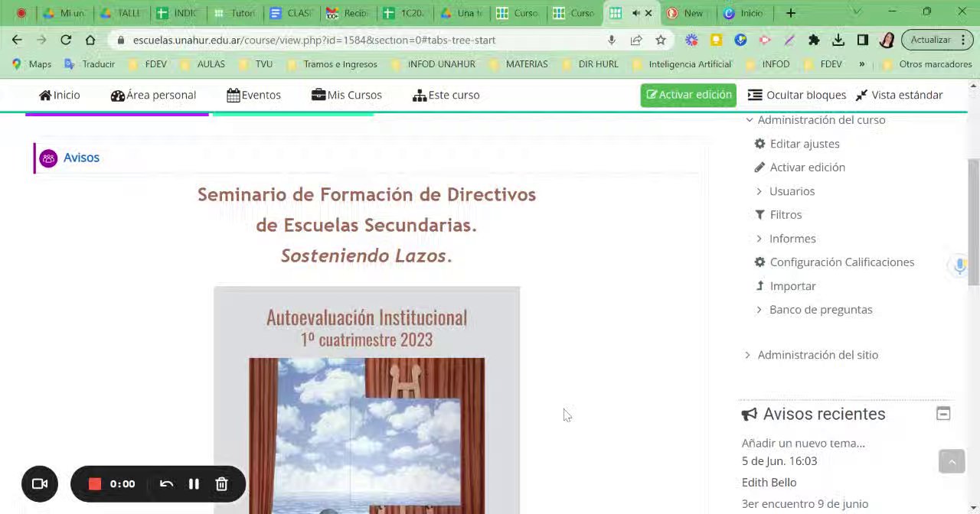Open Chrome three-dot menu
Viewport: 980px width, 514px height.
[x=962, y=40]
